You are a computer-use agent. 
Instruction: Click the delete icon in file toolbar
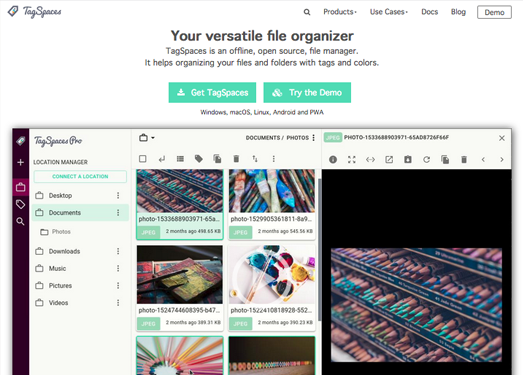click(236, 159)
